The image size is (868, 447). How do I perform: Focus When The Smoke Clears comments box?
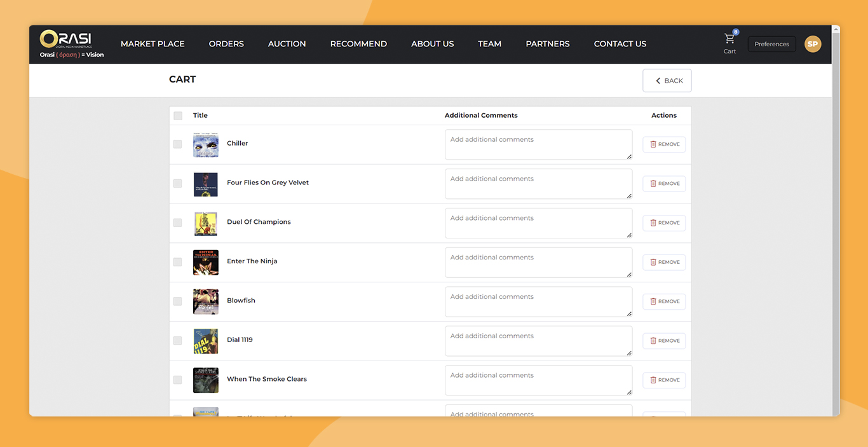pyautogui.click(x=539, y=381)
